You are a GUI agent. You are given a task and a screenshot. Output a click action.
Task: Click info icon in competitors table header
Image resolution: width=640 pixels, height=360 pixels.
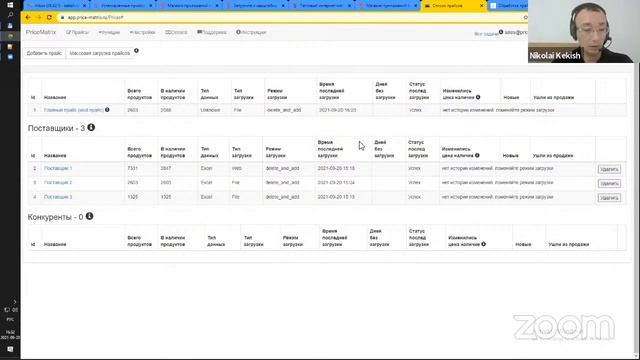484,244
